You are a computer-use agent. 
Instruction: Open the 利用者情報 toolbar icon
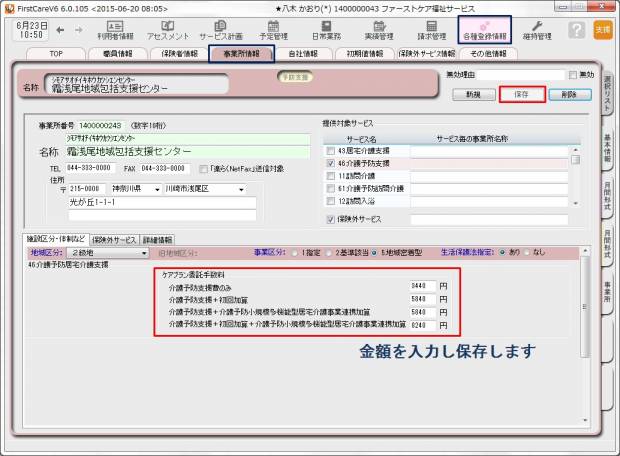point(114,30)
